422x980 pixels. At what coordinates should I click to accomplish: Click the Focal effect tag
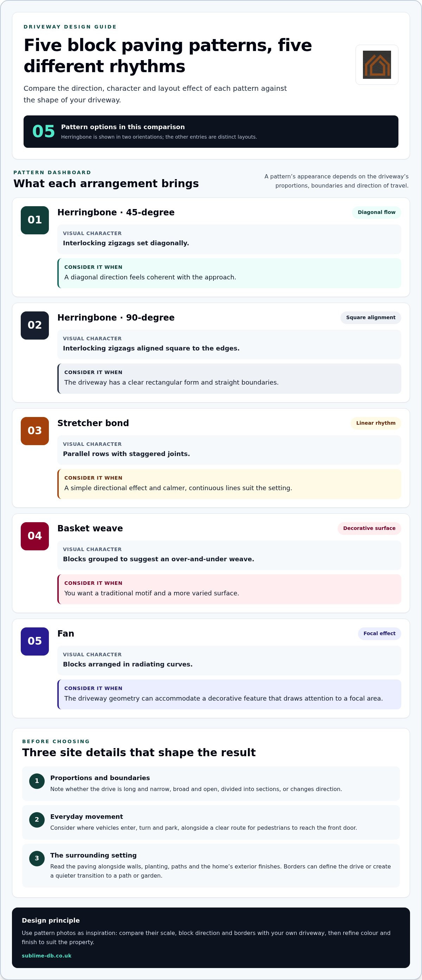379,633
